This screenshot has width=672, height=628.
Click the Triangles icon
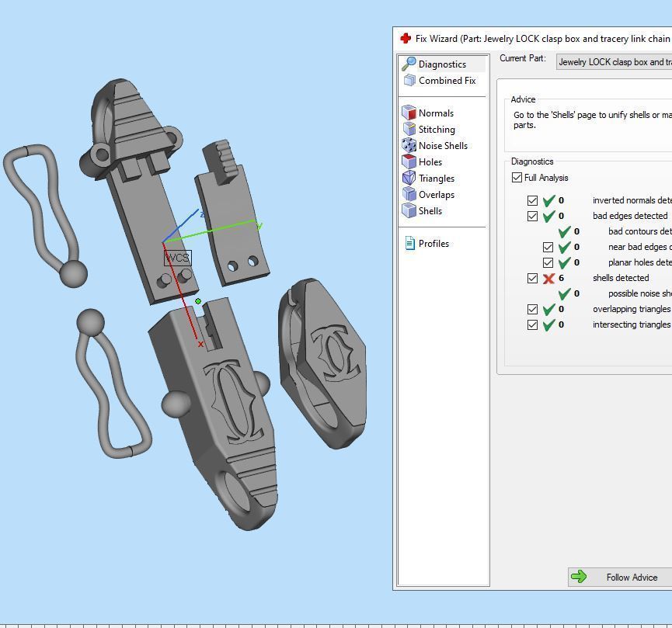point(409,178)
